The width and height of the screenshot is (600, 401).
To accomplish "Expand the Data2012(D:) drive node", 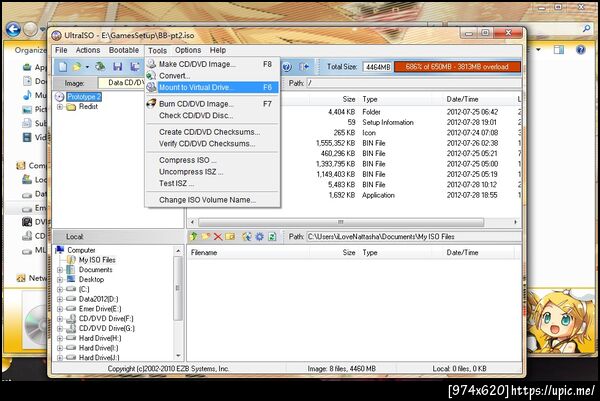I will click(x=60, y=299).
